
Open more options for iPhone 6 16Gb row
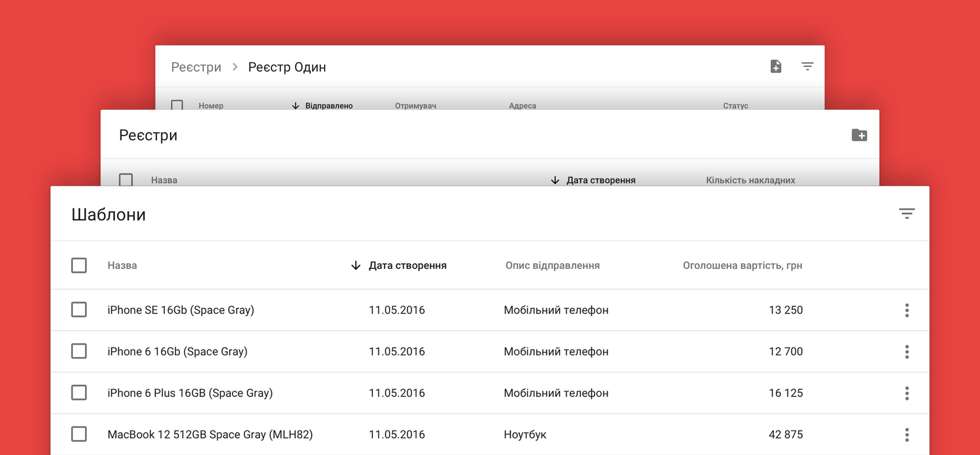[x=907, y=351]
